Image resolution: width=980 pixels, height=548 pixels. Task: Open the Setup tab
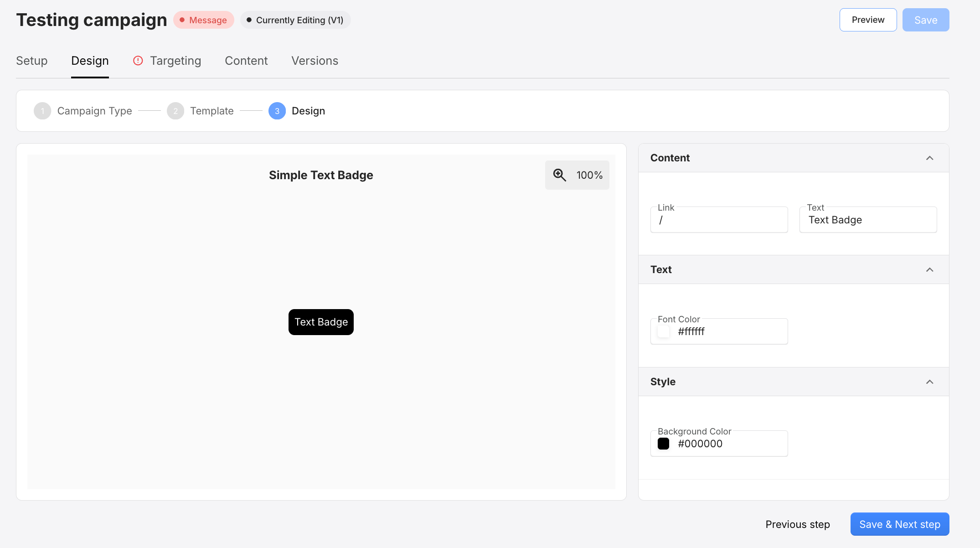point(31,60)
